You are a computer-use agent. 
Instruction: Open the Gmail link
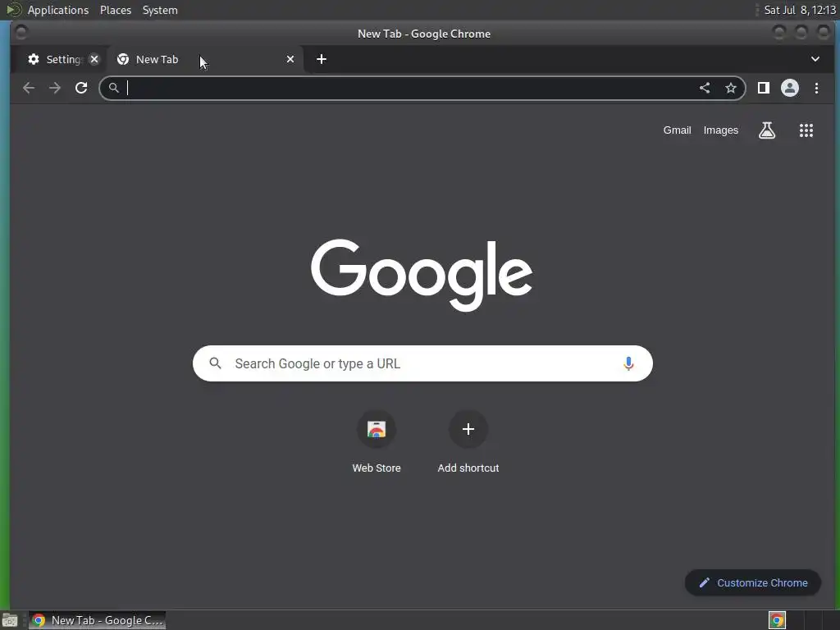[x=677, y=130]
